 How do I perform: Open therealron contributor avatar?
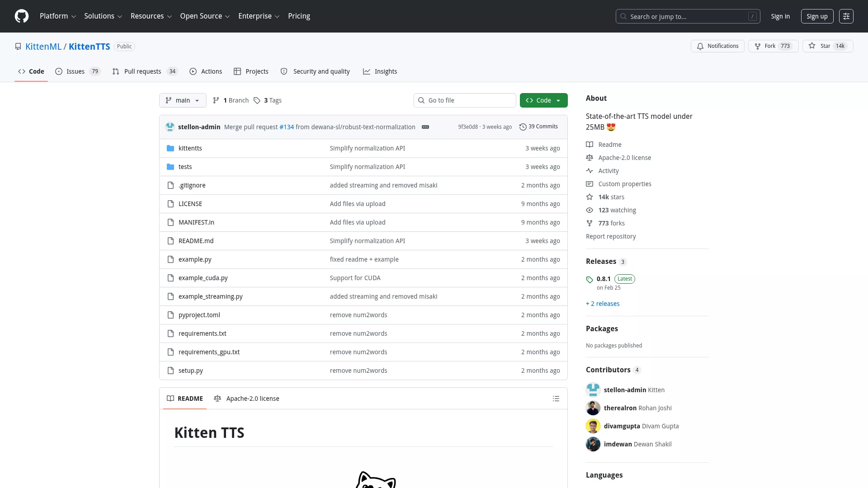pos(593,408)
